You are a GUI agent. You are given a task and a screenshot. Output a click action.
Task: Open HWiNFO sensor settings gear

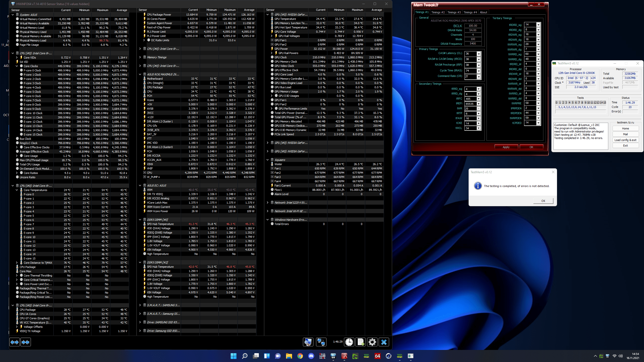pyautogui.click(x=372, y=342)
